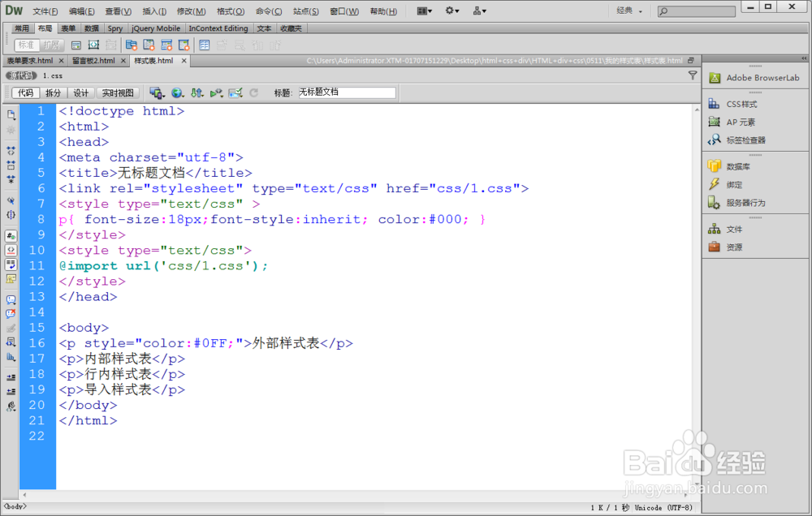Close the 表单要求.html tab
Image resolution: width=812 pixels, height=516 pixels.
pyautogui.click(x=61, y=61)
